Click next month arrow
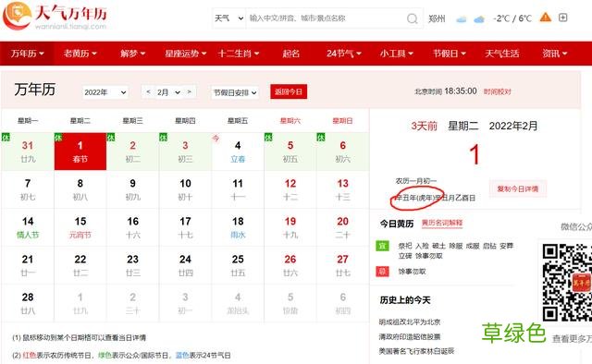The image size is (592, 364). pos(189,91)
